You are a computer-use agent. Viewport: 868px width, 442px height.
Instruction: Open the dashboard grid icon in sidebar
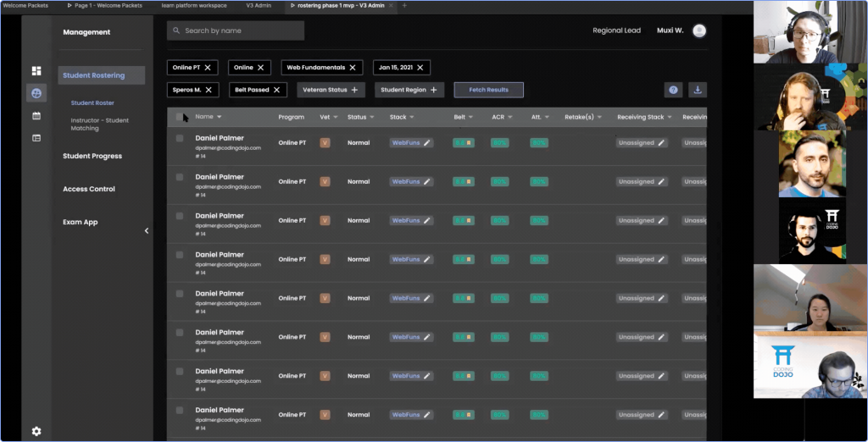(36, 71)
